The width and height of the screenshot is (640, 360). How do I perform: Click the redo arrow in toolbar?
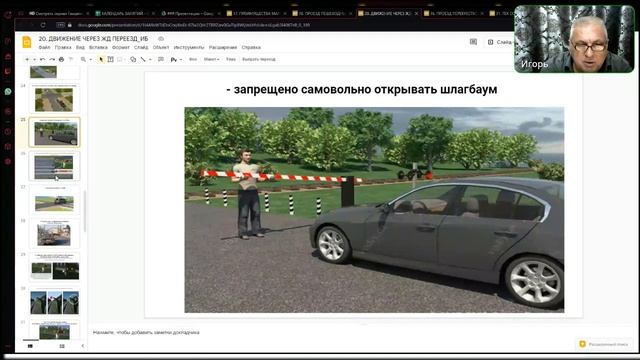[52, 60]
